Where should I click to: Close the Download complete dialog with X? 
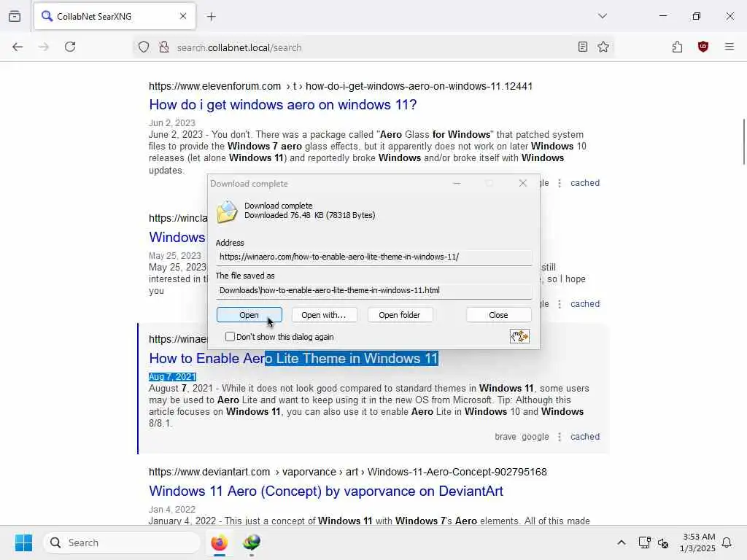(522, 183)
